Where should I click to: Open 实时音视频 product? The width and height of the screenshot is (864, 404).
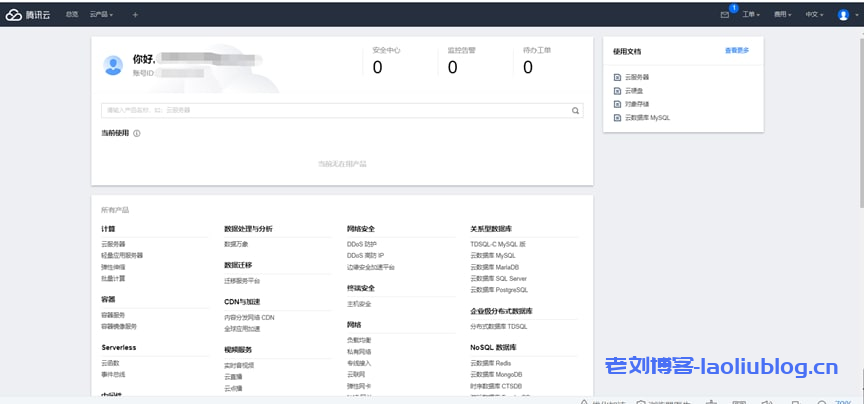pyautogui.click(x=239, y=365)
